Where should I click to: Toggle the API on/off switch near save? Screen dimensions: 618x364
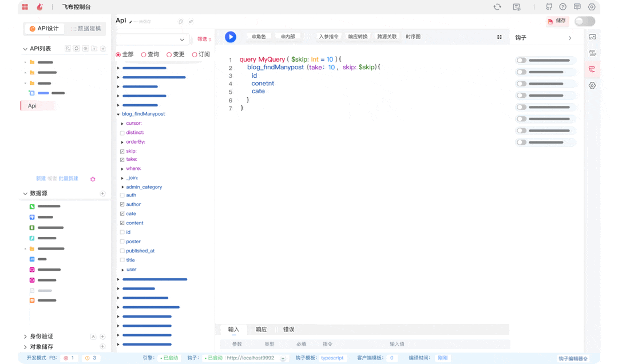(585, 21)
